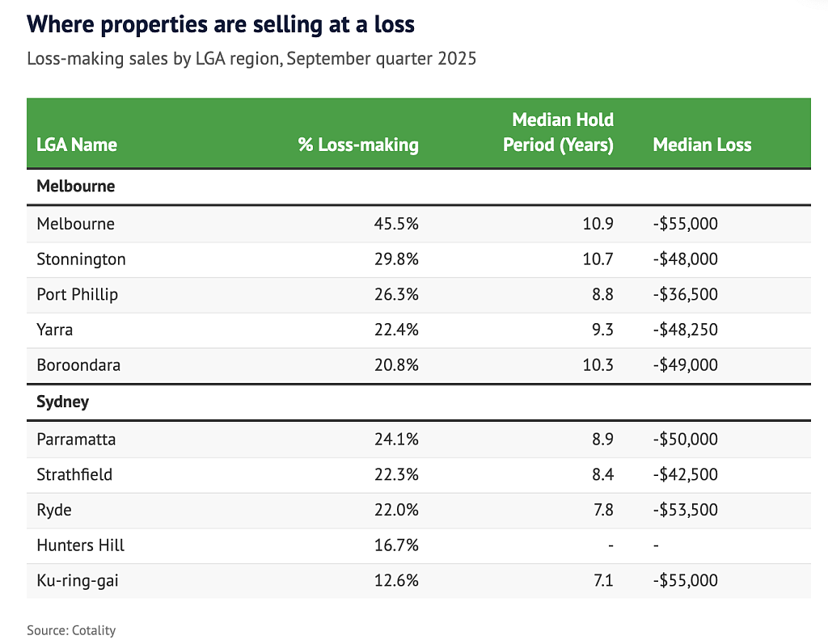Click the 'Source: Cotality' footnote
This screenshot has height=644, width=828.
point(71,630)
